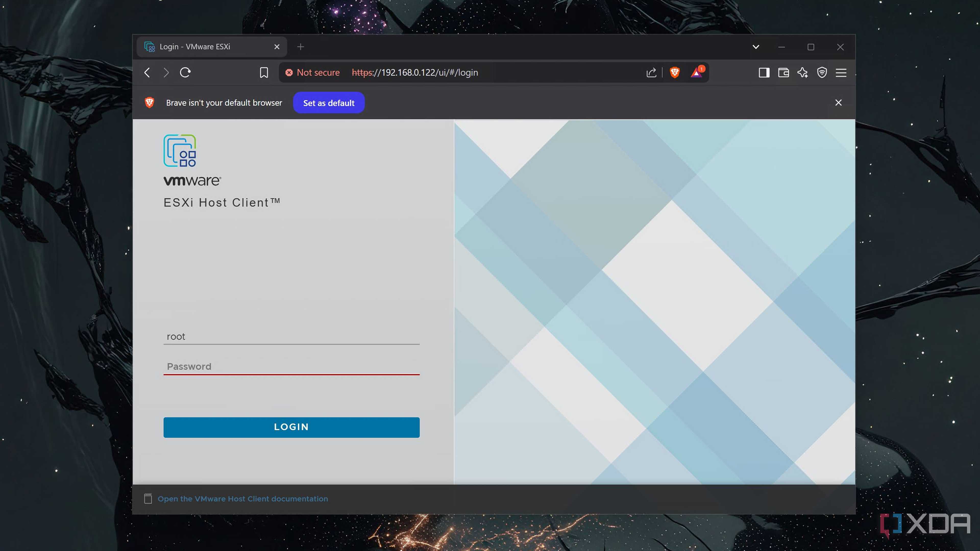Go back using the browser back arrow
Screen dimensions: 980x551
point(147,72)
